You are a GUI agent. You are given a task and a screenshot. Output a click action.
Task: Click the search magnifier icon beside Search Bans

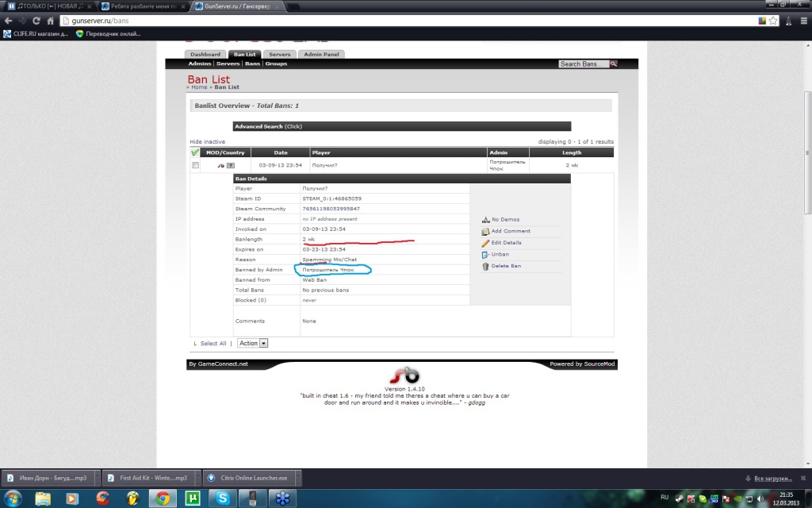click(613, 63)
